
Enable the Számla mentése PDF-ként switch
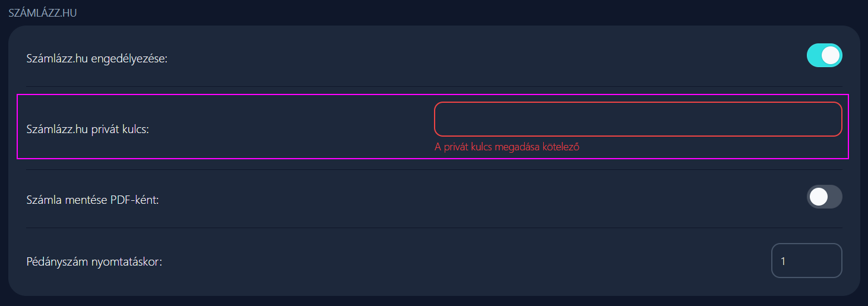824,197
